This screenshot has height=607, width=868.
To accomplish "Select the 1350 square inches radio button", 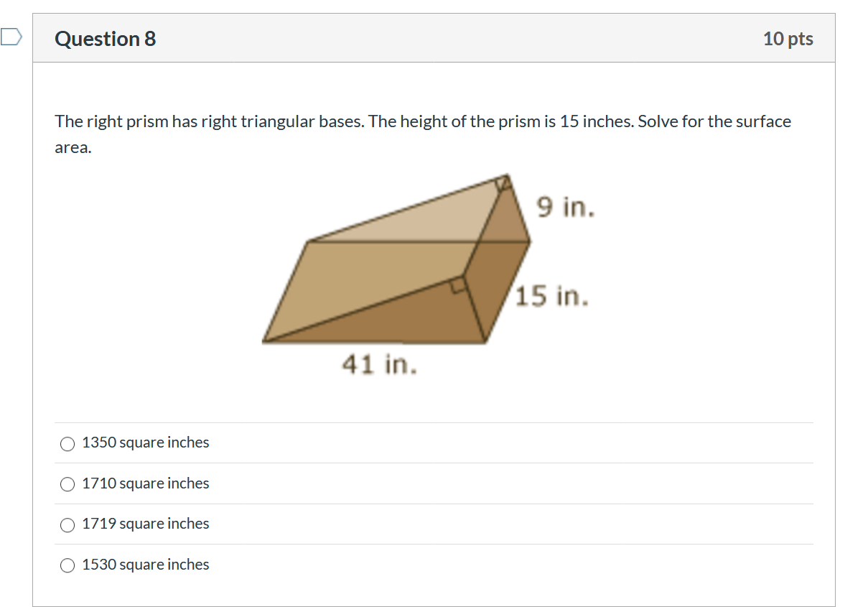I will click(x=67, y=444).
